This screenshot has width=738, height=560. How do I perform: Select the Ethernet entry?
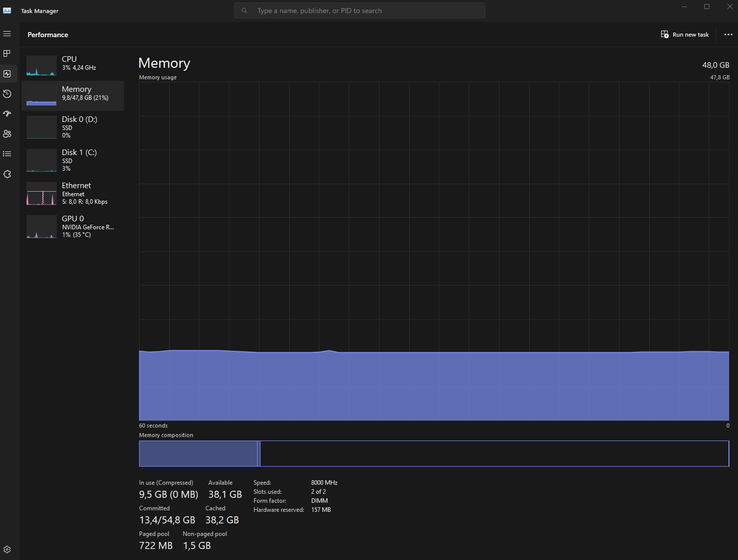(73, 193)
